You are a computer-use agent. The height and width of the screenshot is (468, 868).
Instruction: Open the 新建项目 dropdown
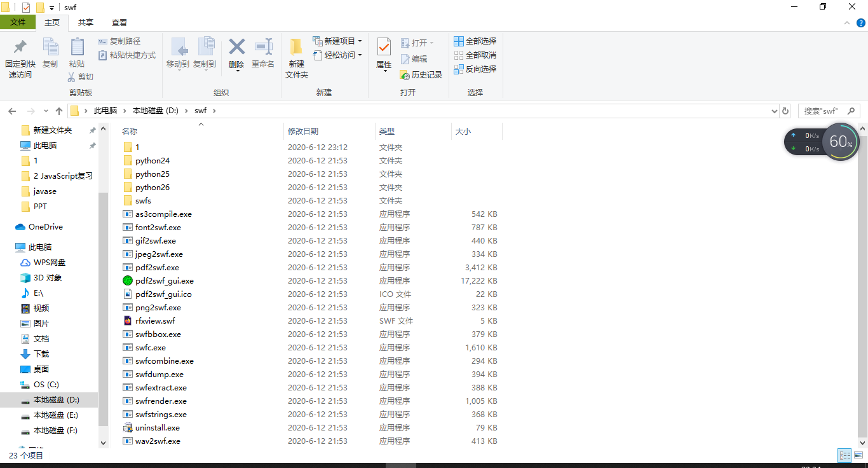tap(337, 41)
